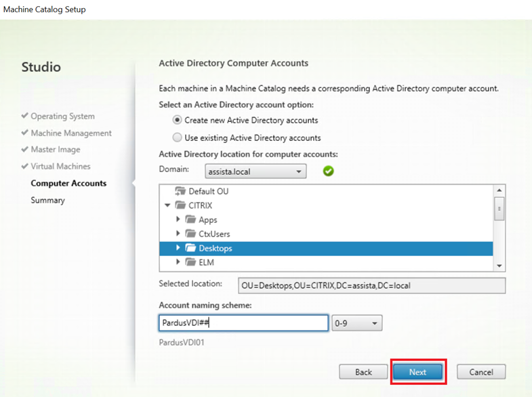This screenshot has height=397, width=532.
Task: Expand the Apps OU node
Action: tap(178, 220)
